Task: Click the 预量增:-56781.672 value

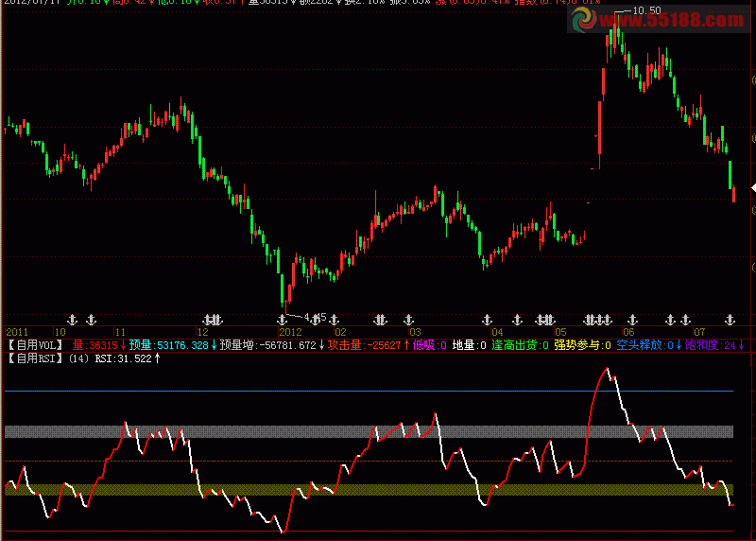Action: [x=268, y=345]
